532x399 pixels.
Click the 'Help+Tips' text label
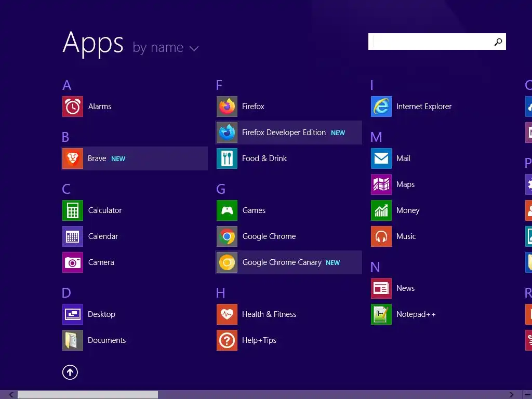(x=259, y=340)
